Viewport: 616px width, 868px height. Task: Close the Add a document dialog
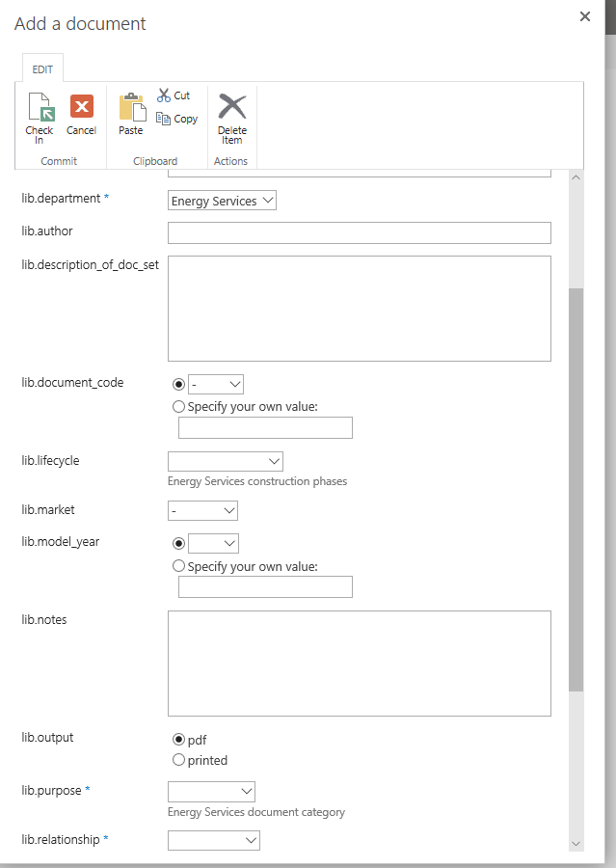click(x=585, y=16)
